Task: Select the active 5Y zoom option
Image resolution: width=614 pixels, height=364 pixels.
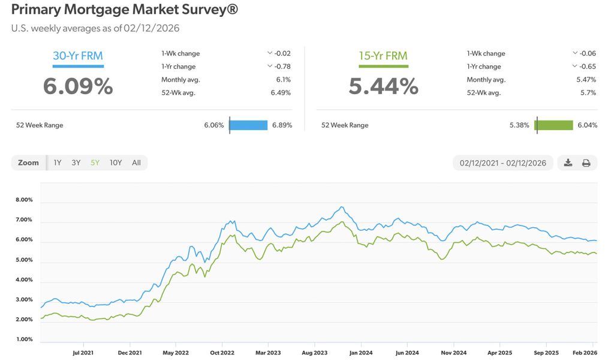Action: click(x=95, y=163)
